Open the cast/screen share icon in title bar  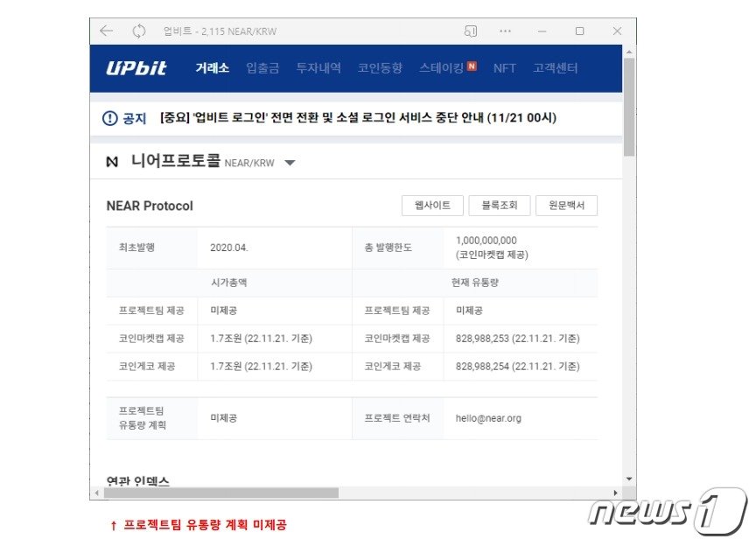coord(471,31)
